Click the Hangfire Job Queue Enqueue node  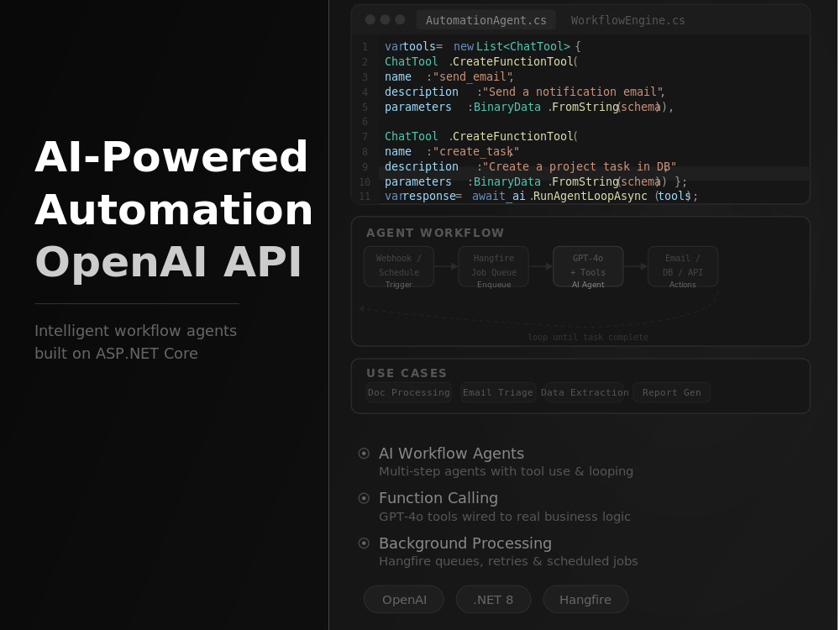point(493,267)
